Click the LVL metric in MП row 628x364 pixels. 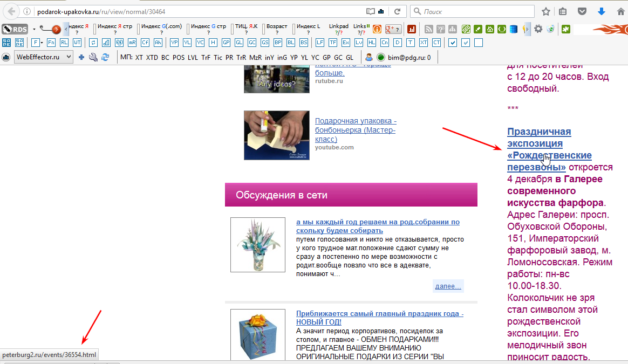pos(193,58)
